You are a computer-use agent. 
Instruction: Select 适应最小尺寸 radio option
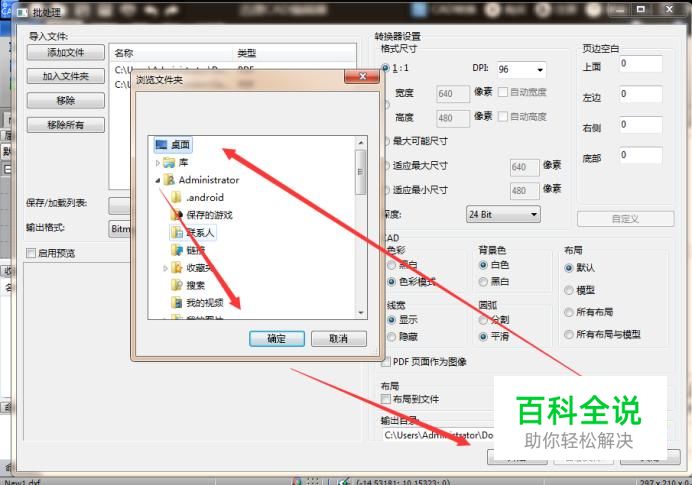point(387,190)
